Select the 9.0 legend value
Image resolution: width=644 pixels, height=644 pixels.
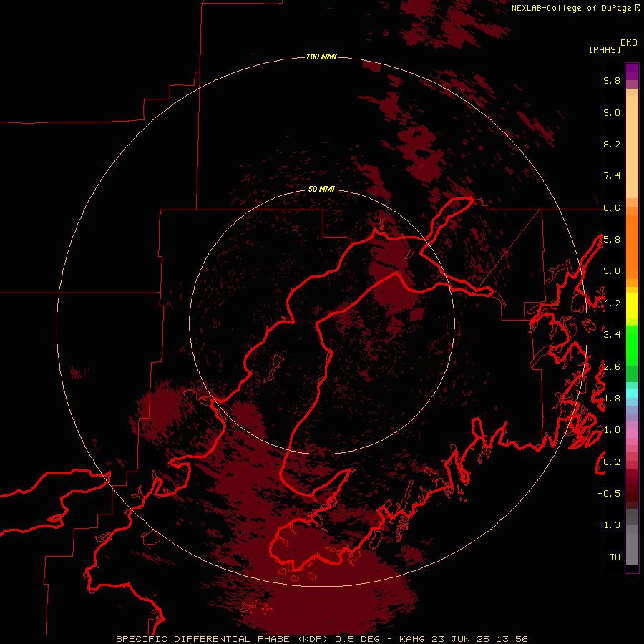[612, 112]
